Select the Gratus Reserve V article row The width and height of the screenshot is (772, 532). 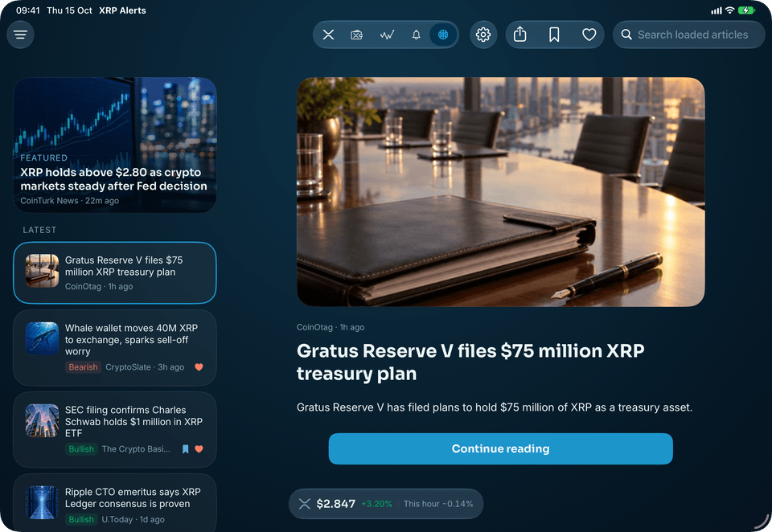tap(115, 272)
